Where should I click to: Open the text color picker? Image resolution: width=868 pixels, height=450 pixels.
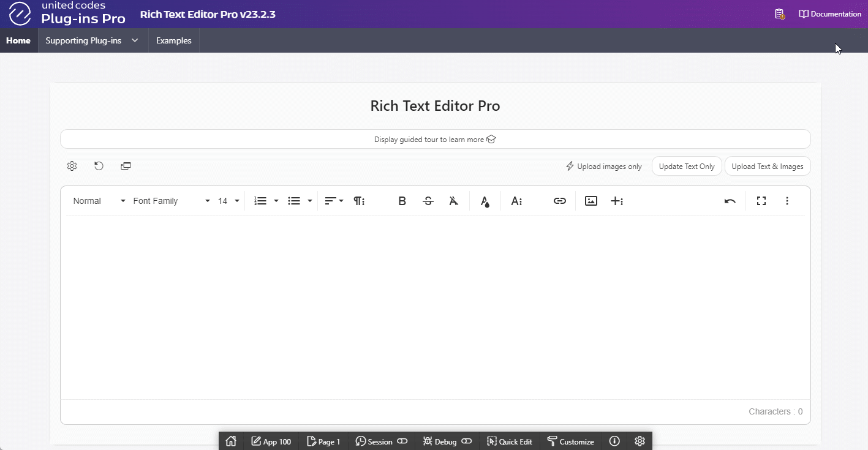(x=485, y=201)
